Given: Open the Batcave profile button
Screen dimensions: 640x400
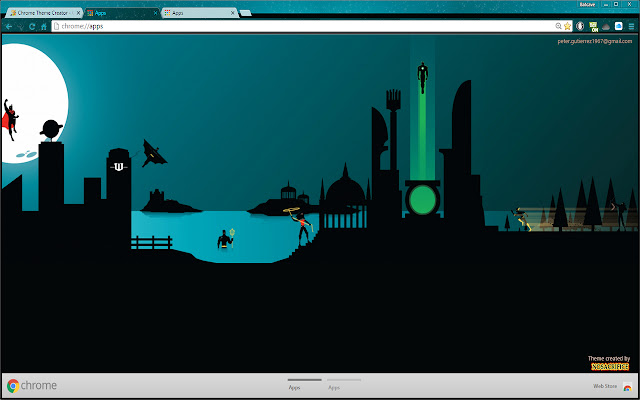Looking at the screenshot, I should click(587, 4).
